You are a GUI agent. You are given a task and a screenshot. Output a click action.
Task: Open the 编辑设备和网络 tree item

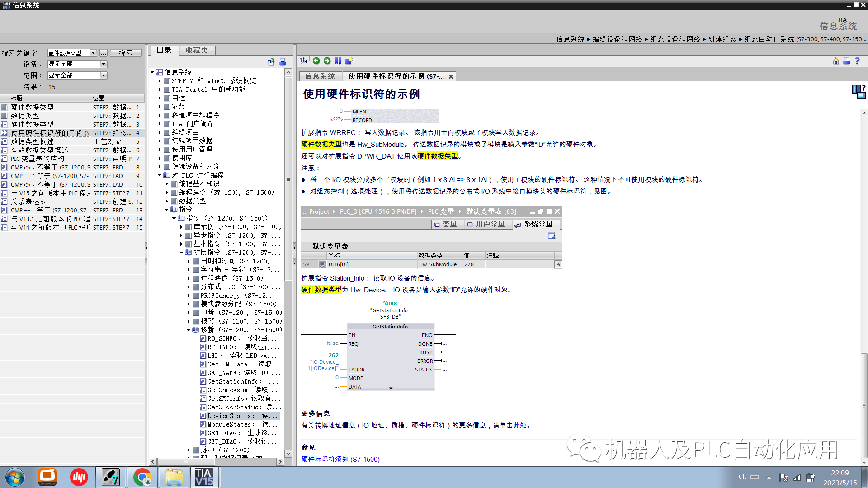pos(195,167)
